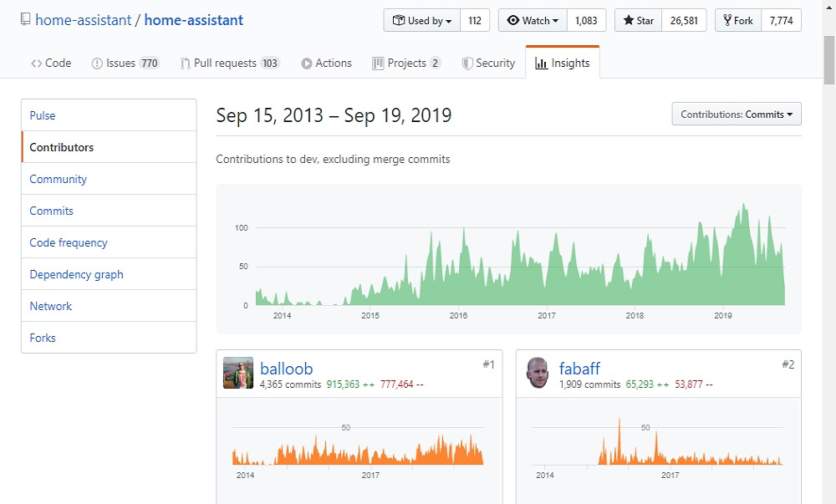This screenshot has width=836, height=504.
Task: Open Commits in the sidebar
Action: pyautogui.click(x=109, y=211)
